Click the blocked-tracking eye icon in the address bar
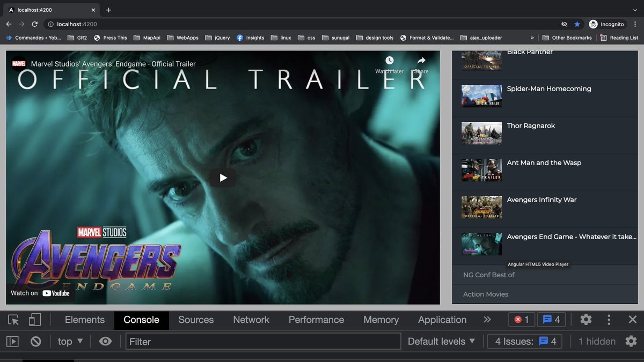This screenshot has width=644, height=362. pyautogui.click(x=564, y=24)
